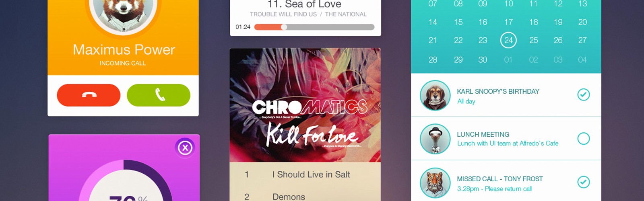Open the tiger avatar for Tony Frost
644x201 pixels.
tap(435, 183)
